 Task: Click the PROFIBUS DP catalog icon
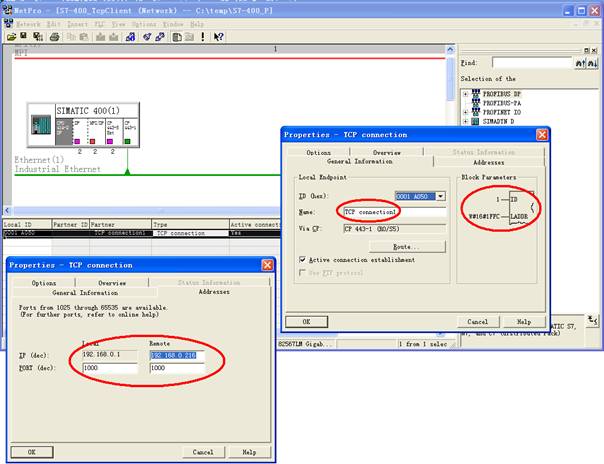(476, 94)
